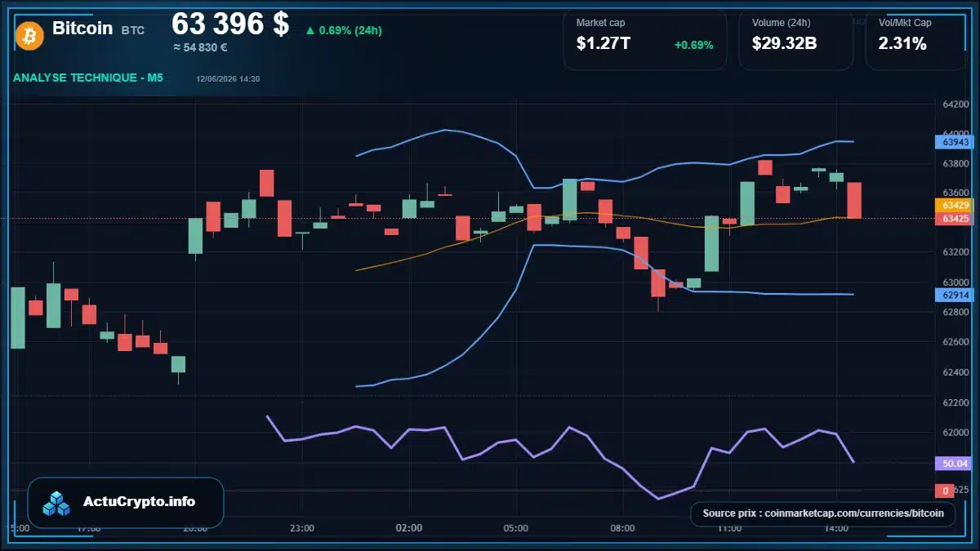Click the Bitcoin title text
The height and width of the screenshot is (551, 980).
82,28
